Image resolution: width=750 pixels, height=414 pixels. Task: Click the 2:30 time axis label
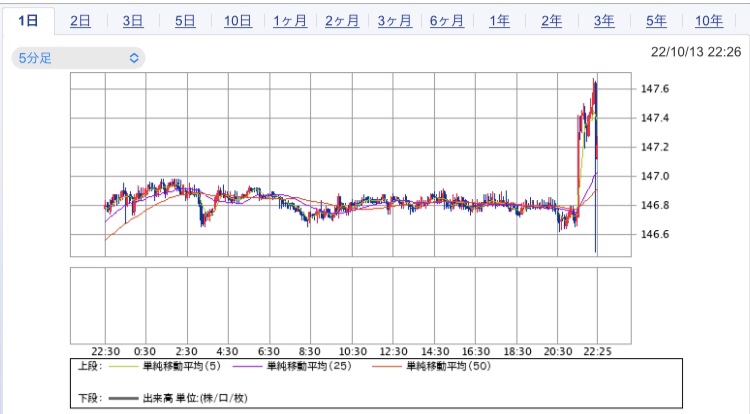186,352
